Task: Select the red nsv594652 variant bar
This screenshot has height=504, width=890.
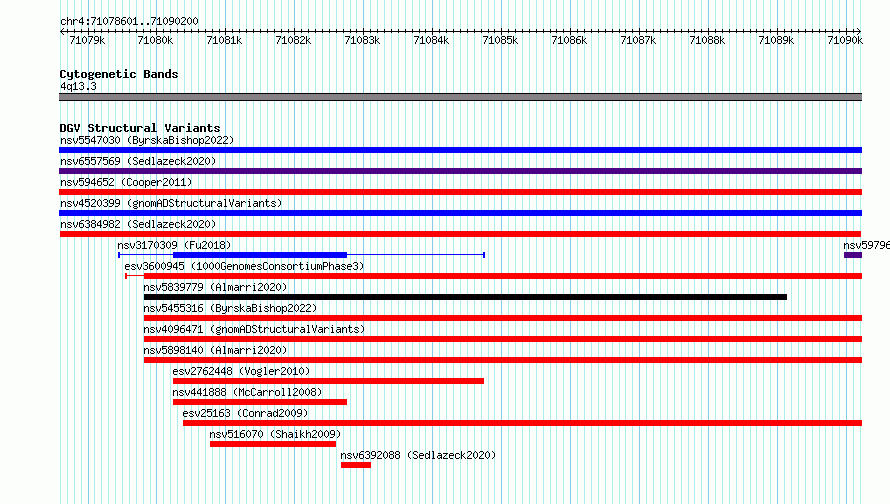Action: (x=460, y=192)
